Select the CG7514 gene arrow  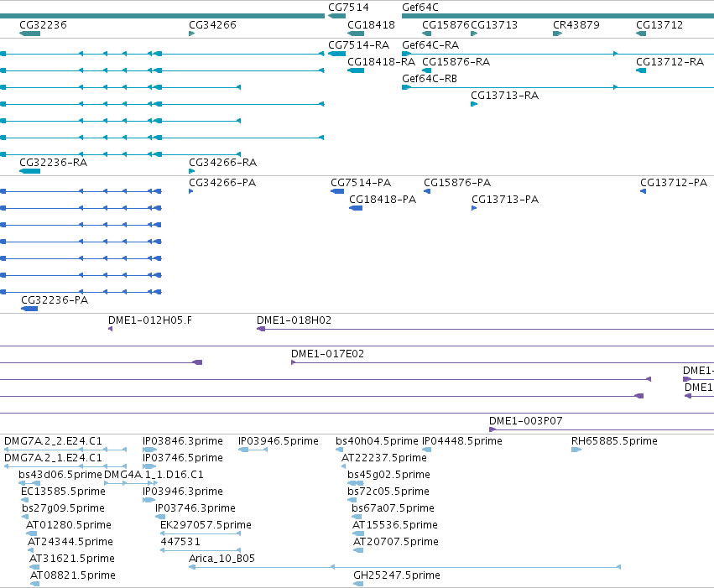[337, 17]
